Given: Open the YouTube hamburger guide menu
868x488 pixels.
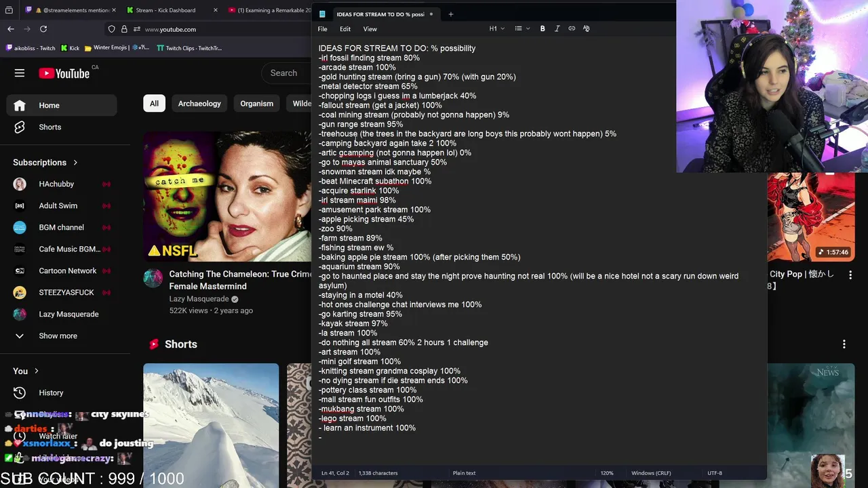Looking at the screenshot, I should [x=20, y=73].
